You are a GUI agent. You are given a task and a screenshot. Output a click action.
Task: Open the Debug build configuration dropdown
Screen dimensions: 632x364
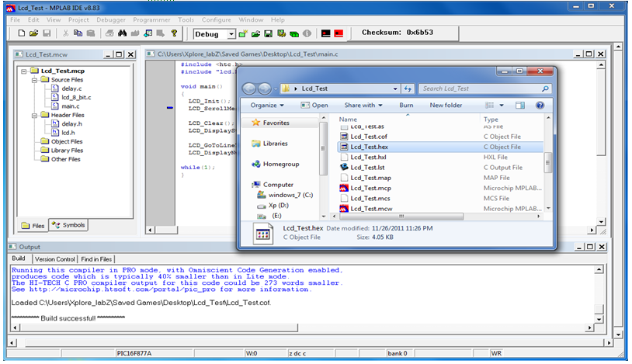(231, 34)
